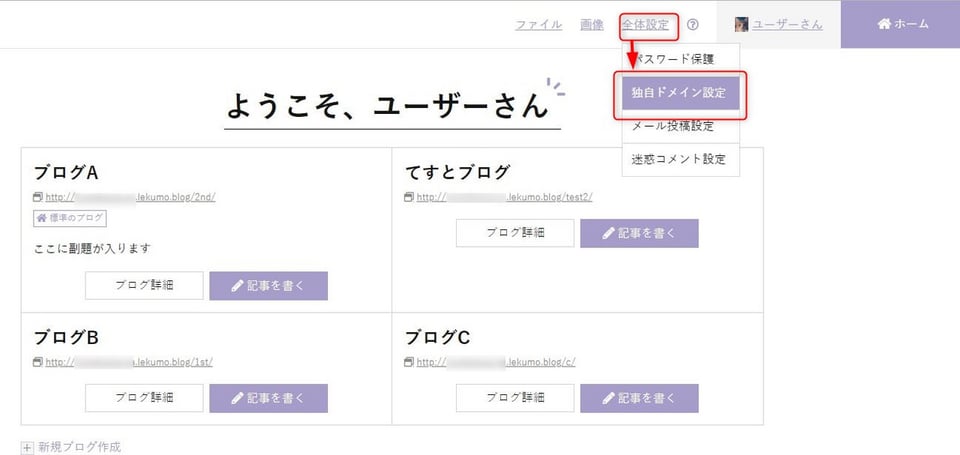960x455 pixels.
Task: Click the user avatar thumbnail
Action: click(741, 24)
